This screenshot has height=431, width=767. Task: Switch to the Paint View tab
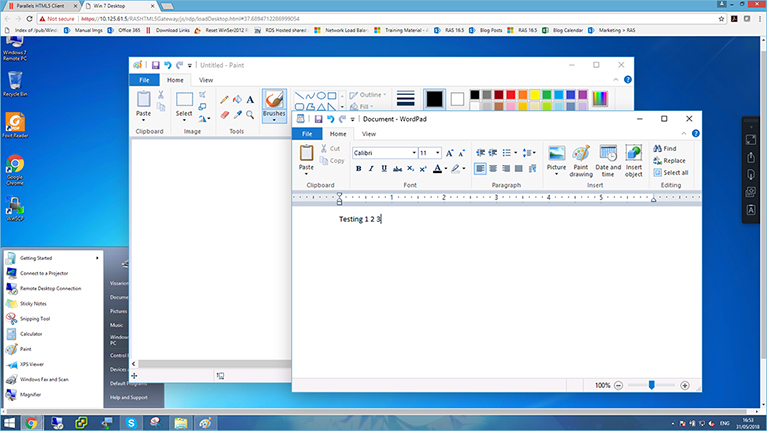pyautogui.click(x=206, y=80)
